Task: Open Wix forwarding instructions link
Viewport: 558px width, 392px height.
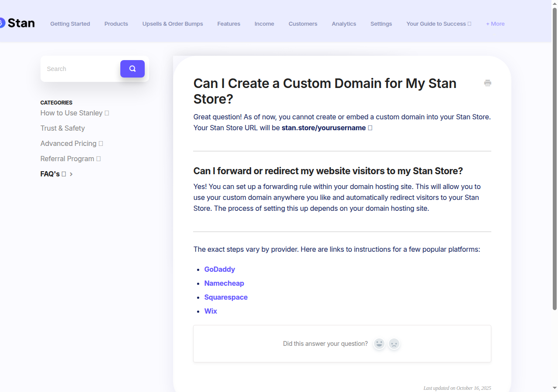Action: (211, 311)
